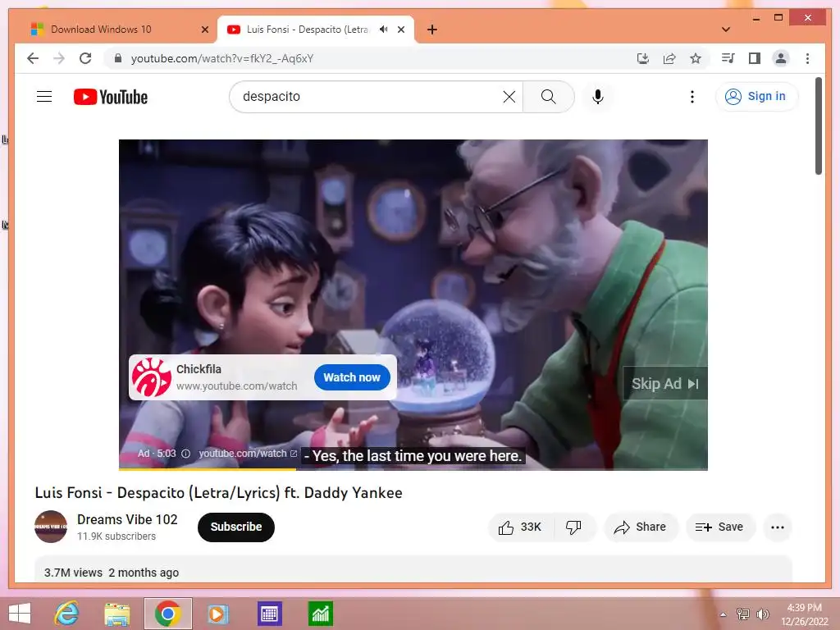
Task: Launch Internet Explorer from the taskbar
Action: coord(67,614)
